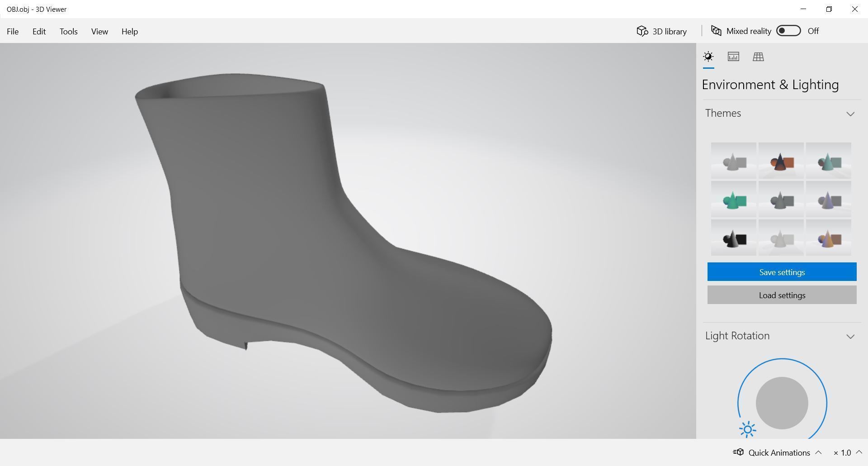Open the Edit menu

point(39,31)
